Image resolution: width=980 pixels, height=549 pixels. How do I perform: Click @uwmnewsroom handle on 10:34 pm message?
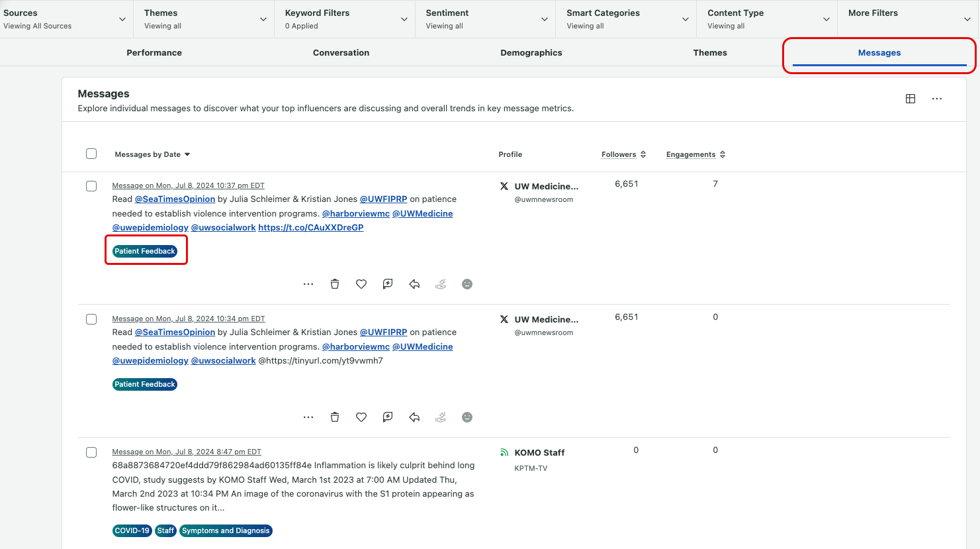tap(544, 333)
